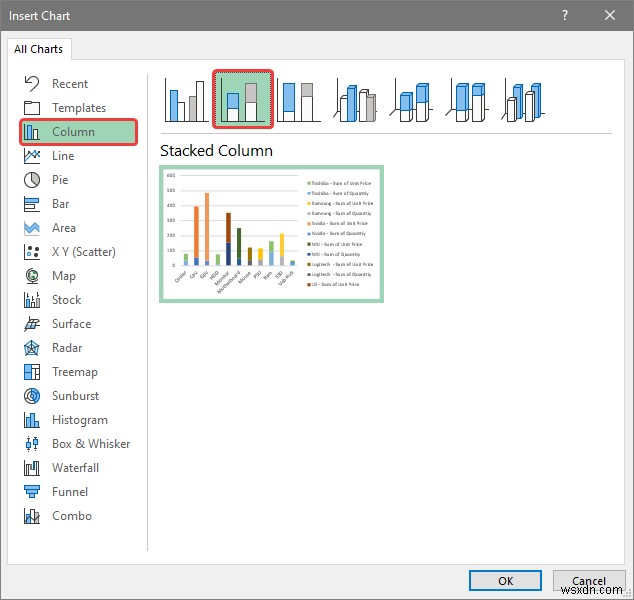The height and width of the screenshot is (600, 634).
Task: Choose the 100% Stacked Column subtype
Action: pos(299,99)
